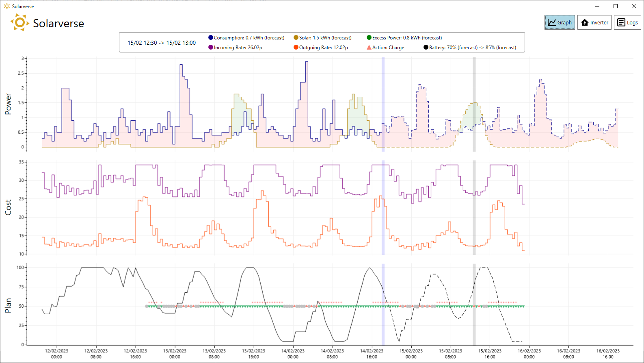Image resolution: width=644 pixels, height=363 pixels.
Task: Click the grey vertical marker in Plan chart
Action: [474, 305]
